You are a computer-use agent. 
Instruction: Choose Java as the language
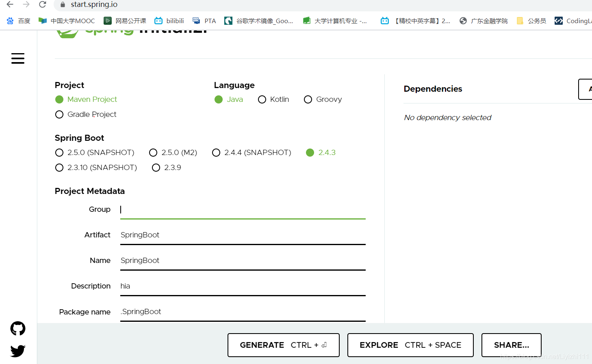pyautogui.click(x=229, y=99)
